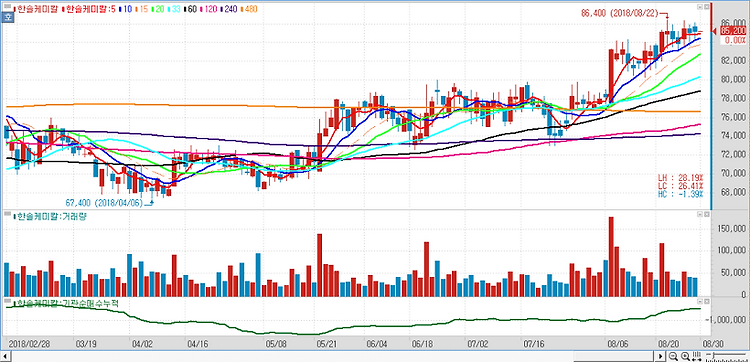750x362 pixels.
Task: Click the 68,000 price axis label
Action: pyautogui.click(x=733, y=192)
